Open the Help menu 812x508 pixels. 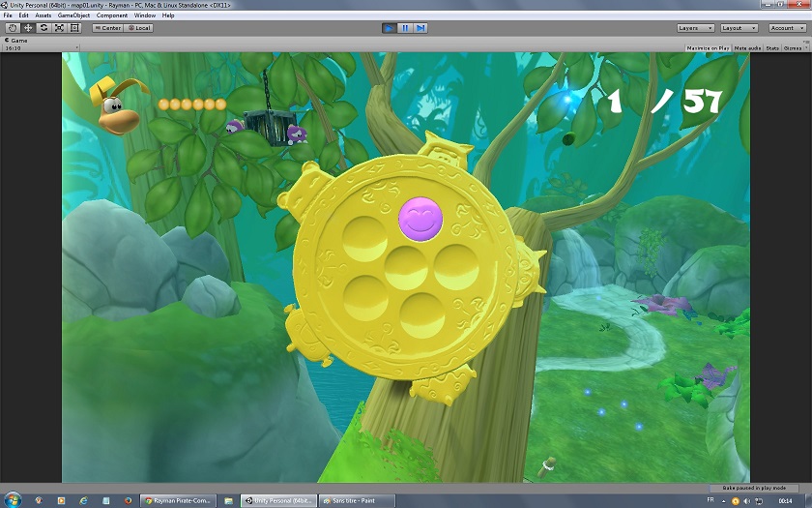coord(168,15)
